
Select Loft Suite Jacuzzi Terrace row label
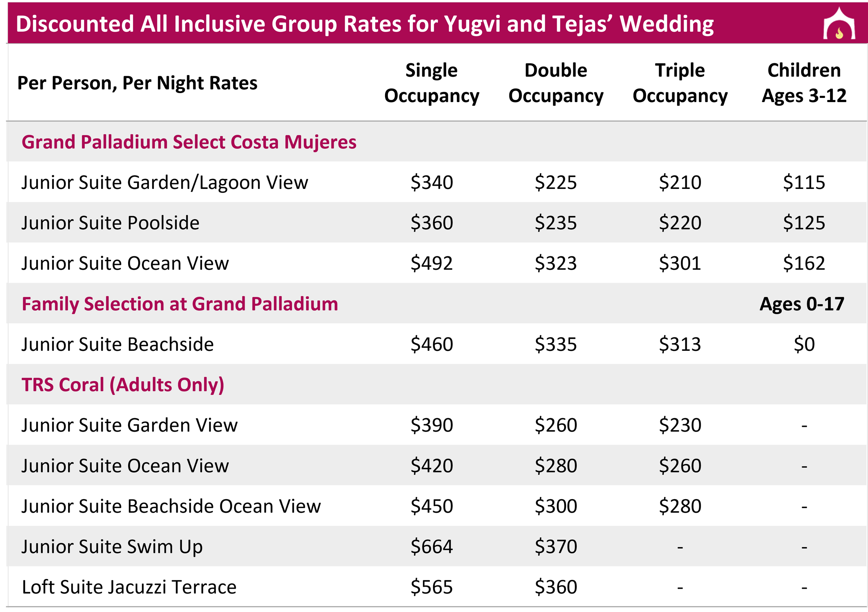[129, 587]
